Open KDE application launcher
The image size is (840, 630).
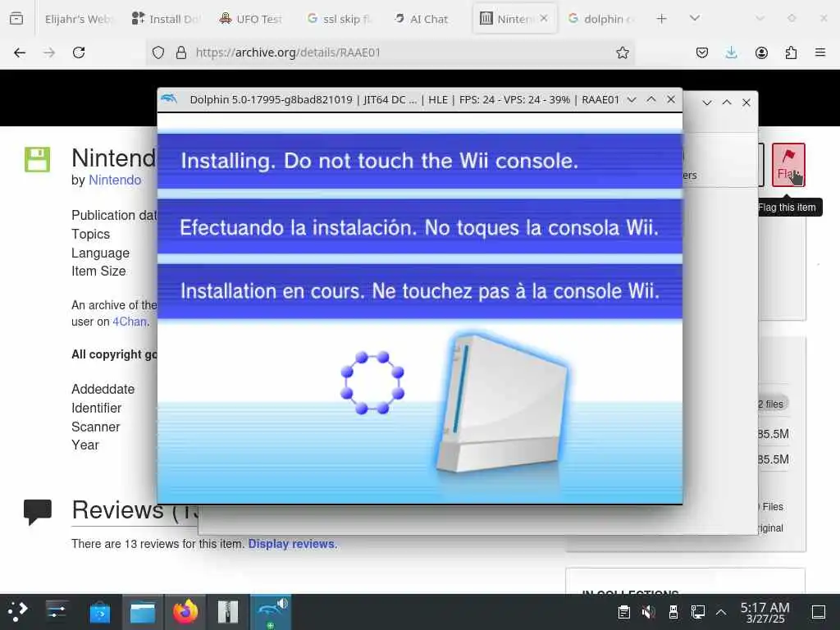(18, 612)
